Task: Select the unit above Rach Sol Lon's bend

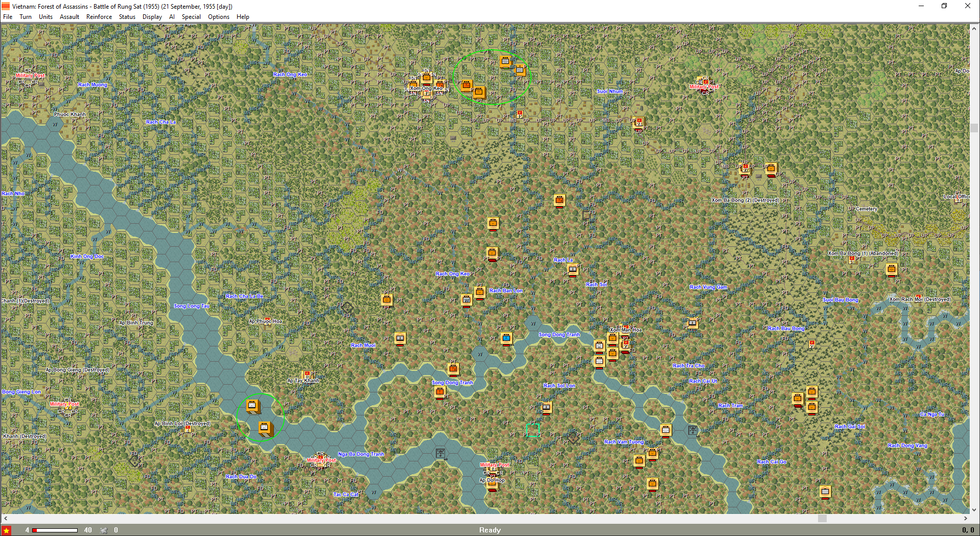Action: click(x=546, y=407)
